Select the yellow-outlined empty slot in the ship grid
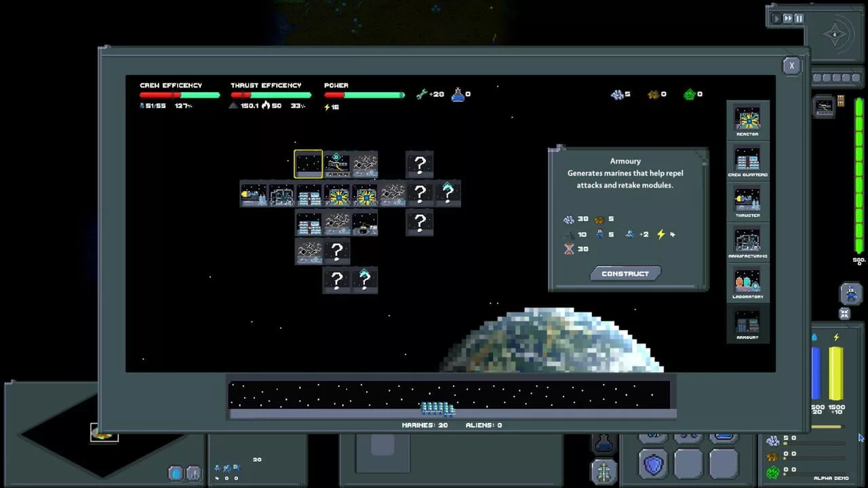Viewport: 868px width, 488px height. tap(309, 165)
